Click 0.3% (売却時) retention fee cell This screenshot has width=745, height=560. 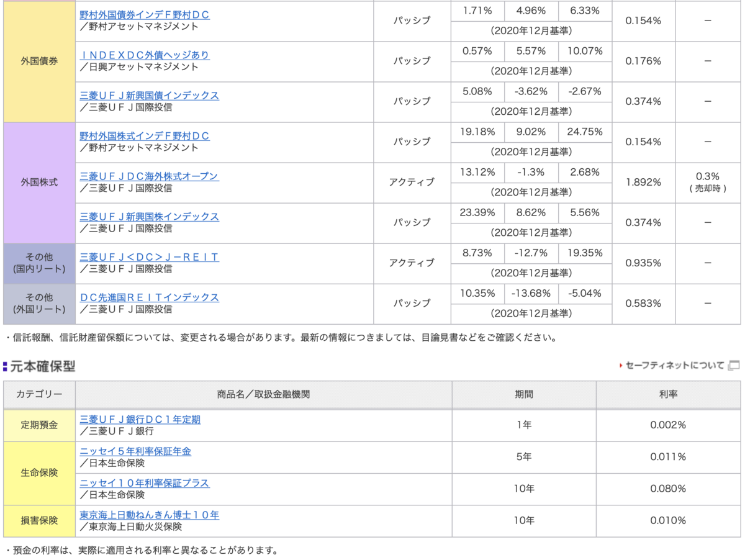tap(708, 182)
